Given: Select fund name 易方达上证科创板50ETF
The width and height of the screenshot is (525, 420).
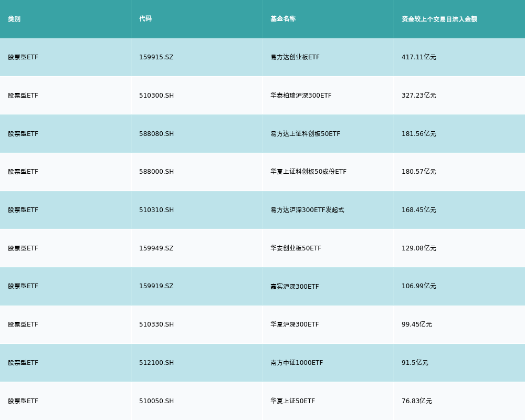Looking at the screenshot, I should pyautogui.click(x=306, y=134).
